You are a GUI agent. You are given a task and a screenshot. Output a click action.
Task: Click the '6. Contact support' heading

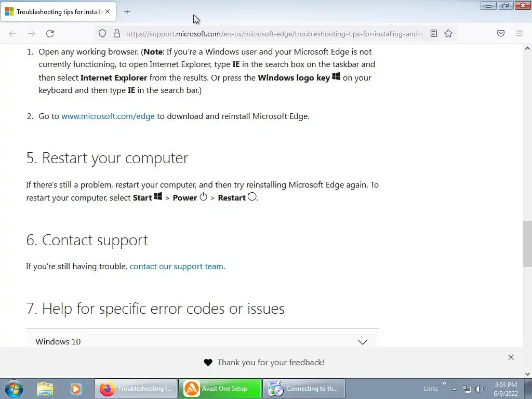87,240
